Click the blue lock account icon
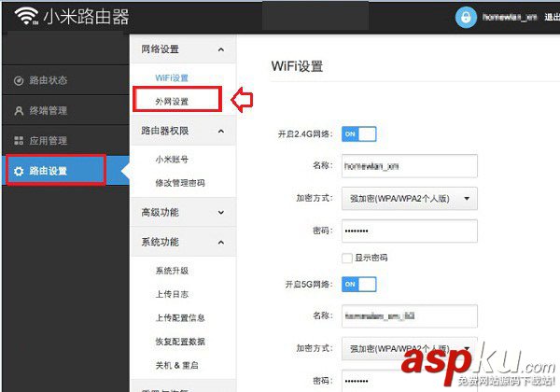This screenshot has height=392, width=560. tap(466, 17)
